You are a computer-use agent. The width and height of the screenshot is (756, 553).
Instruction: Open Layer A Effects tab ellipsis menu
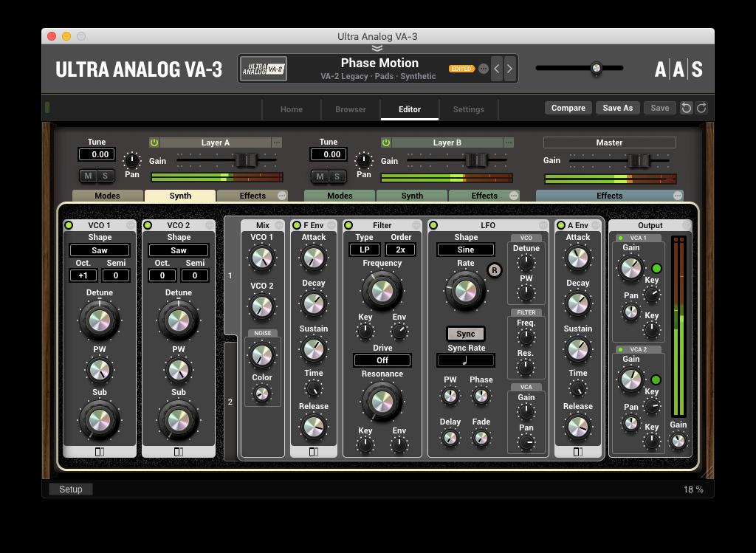pyautogui.click(x=282, y=195)
